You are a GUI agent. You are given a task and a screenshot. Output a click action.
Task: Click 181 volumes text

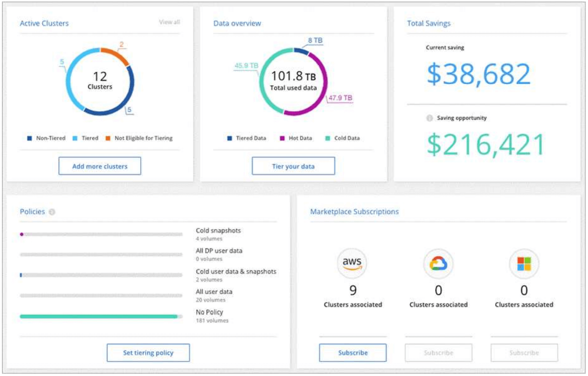click(212, 321)
